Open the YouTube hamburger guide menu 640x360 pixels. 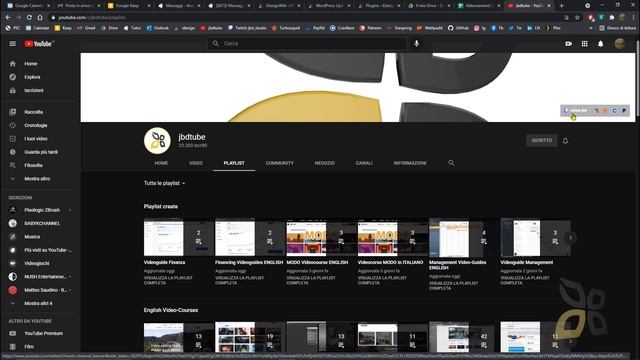pos(13,44)
